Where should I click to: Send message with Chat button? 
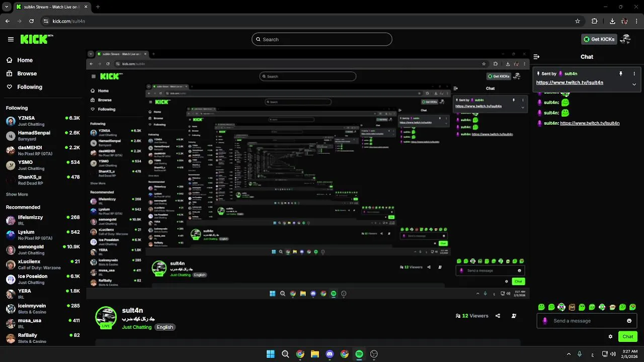pyautogui.click(x=628, y=336)
